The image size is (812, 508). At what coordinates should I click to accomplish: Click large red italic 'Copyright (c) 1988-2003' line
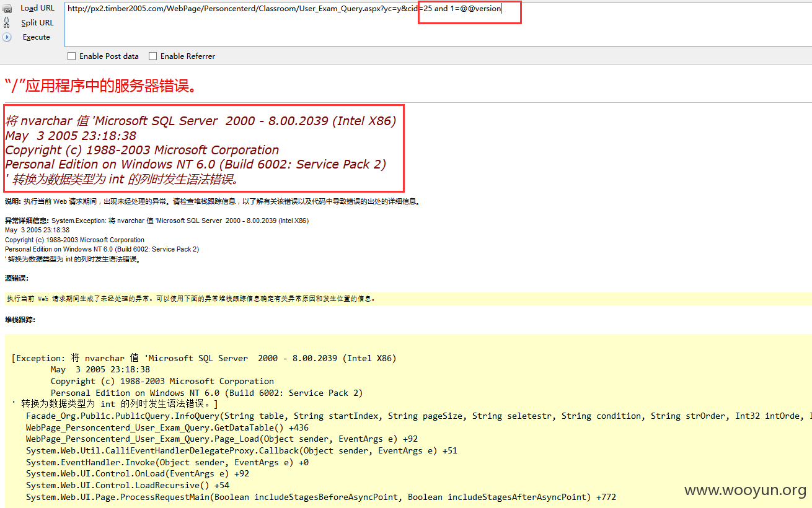coord(142,150)
